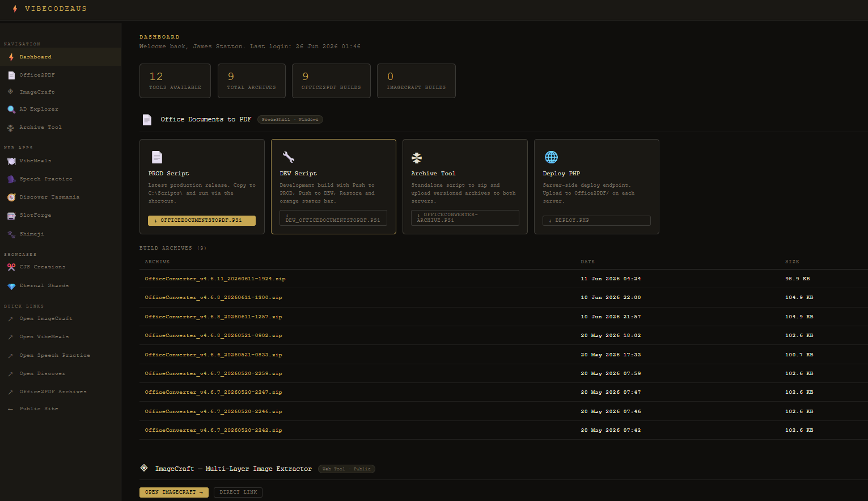Click the VibeMeals plate icon
868x501 pixels.
coord(11,161)
